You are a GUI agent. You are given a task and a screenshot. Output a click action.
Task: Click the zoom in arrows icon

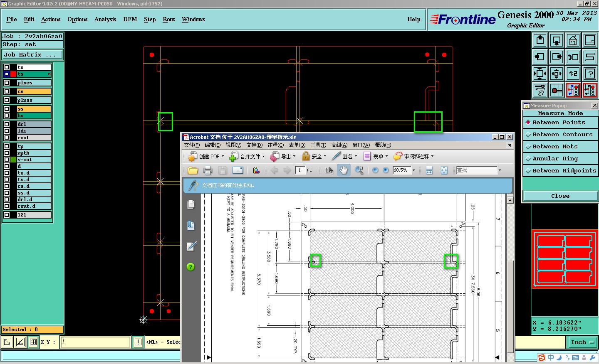click(x=540, y=74)
